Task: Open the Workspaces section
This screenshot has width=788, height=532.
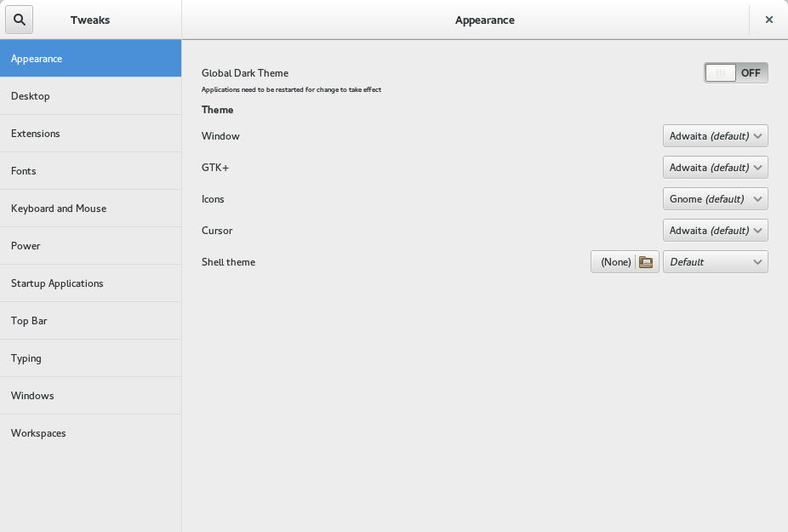Action: 90,433
